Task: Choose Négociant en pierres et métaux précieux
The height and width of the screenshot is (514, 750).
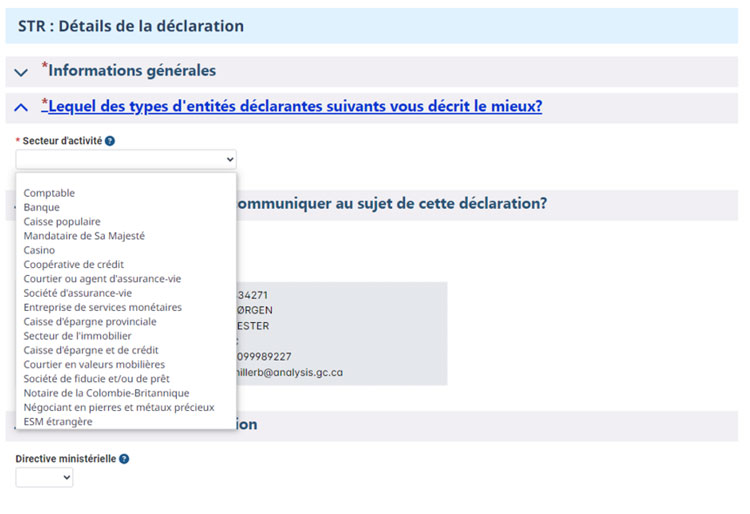Action: click(x=119, y=408)
